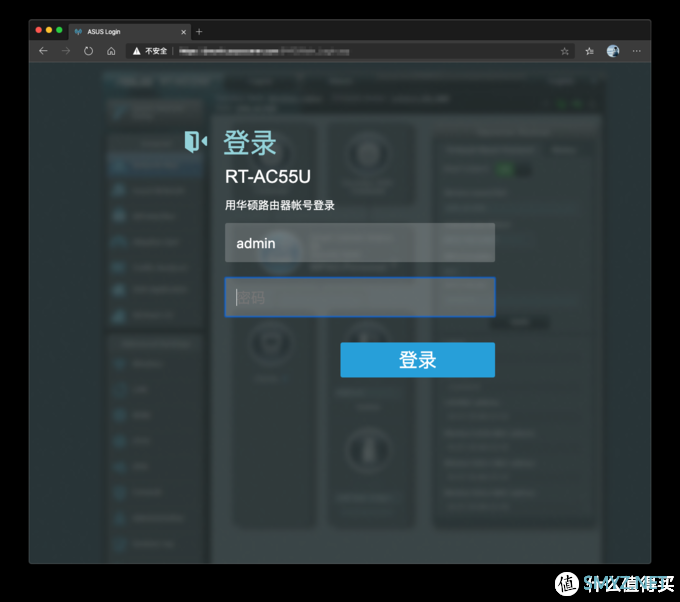Open the favorites list icon
680x602 pixels.
click(589, 51)
